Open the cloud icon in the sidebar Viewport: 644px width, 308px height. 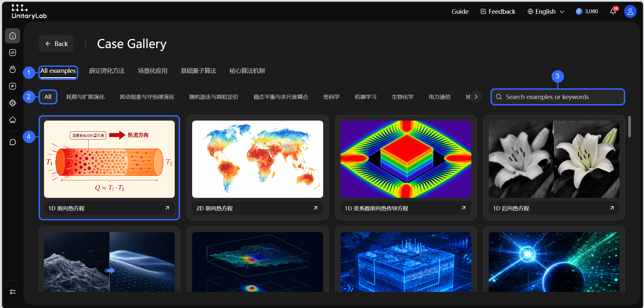point(12,120)
